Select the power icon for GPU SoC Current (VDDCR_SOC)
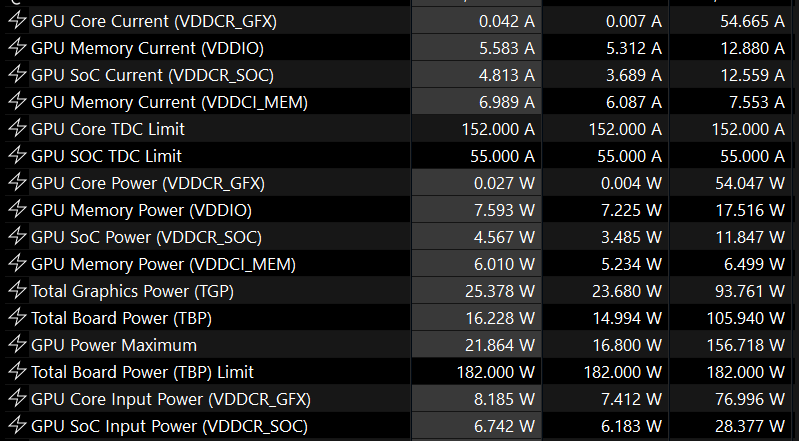799x441 pixels. click(x=16, y=75)
